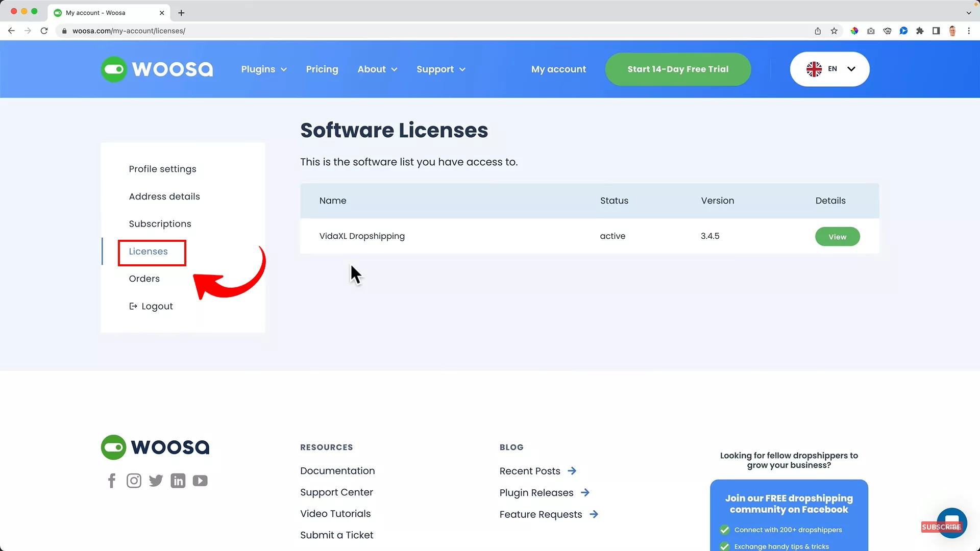Image resolution: width=980 pixels, height=551 pixels.
Task: Open the Instagram icon in the footer
Action: (134, 480)
